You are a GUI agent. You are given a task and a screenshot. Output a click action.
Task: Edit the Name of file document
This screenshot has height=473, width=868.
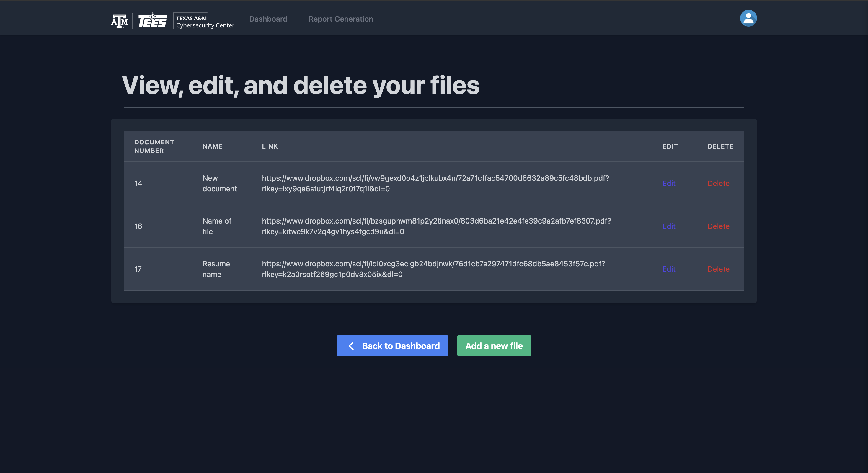(668, 226)
